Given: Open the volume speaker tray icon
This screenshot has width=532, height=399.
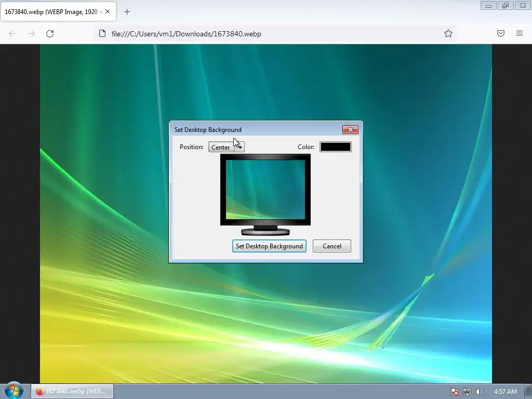Looking at the screenshot, I should [479, 392].
